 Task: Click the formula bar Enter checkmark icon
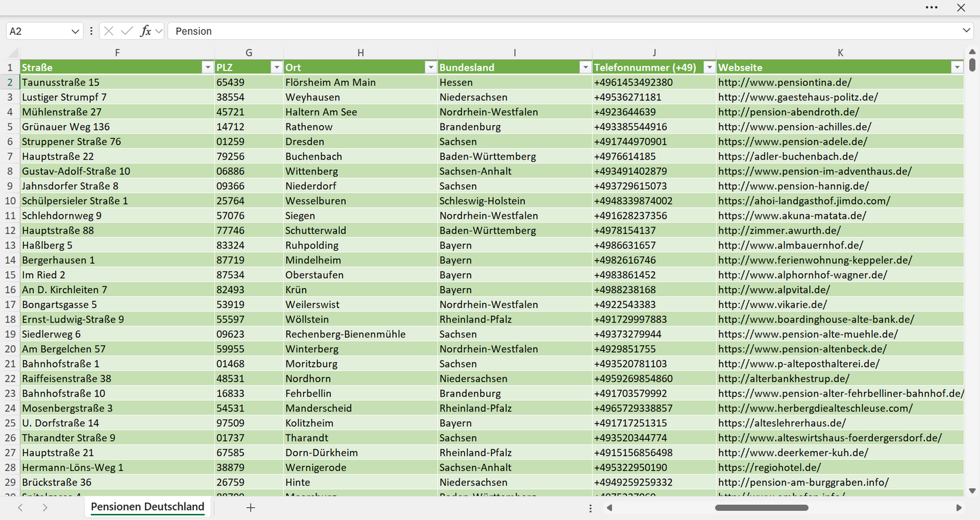tap(127, 31)
